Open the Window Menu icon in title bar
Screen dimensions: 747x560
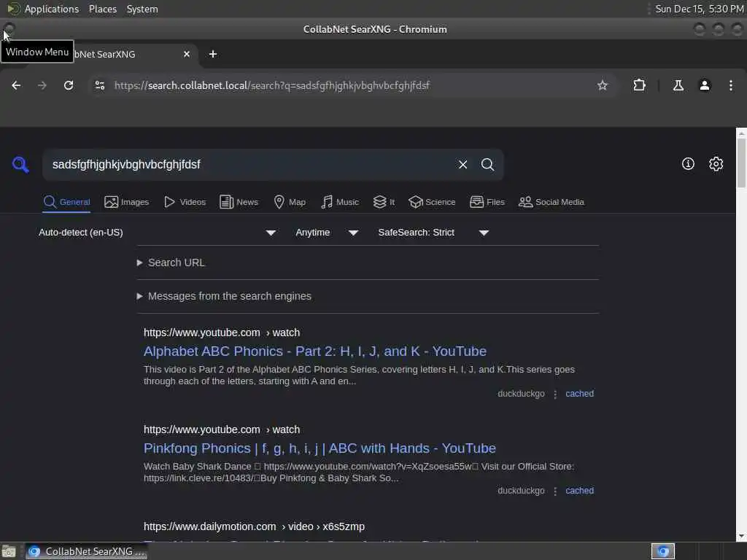click(9, 28)
